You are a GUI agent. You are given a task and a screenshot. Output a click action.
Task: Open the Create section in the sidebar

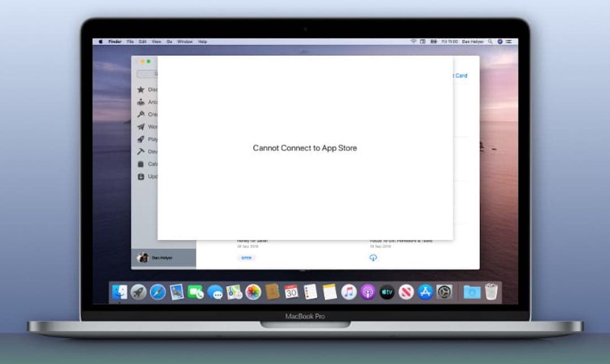(x=149, y=114)
